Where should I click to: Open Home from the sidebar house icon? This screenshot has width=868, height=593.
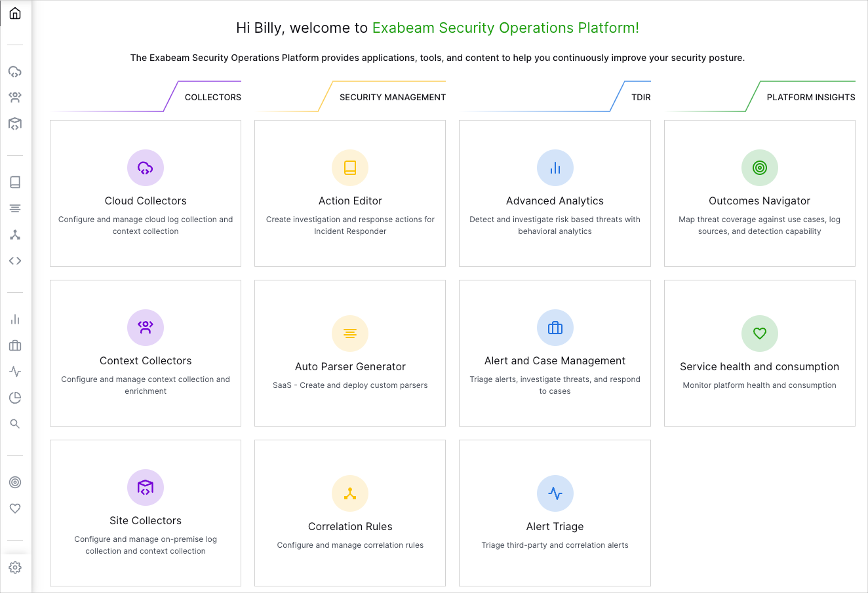click(15, 13)
